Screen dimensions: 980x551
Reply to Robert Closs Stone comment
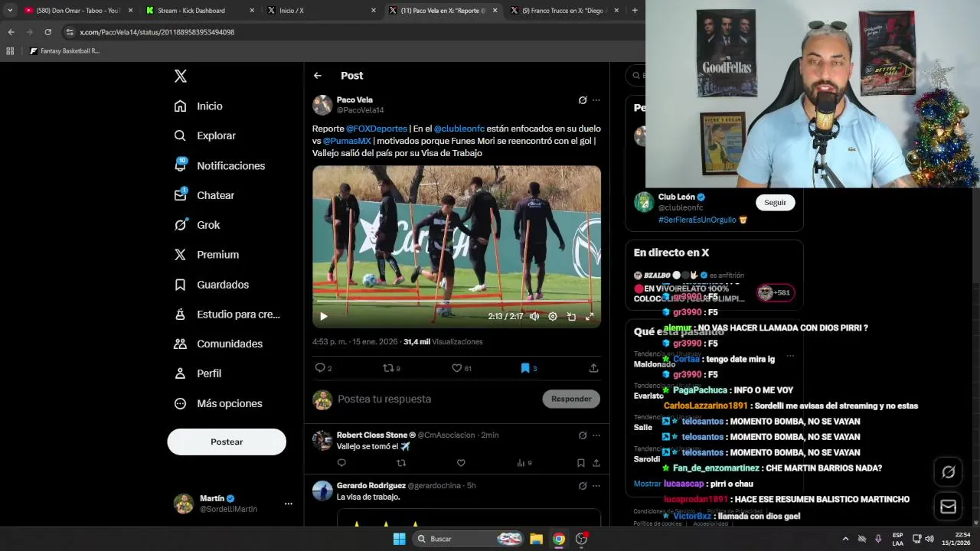point(341,463)
